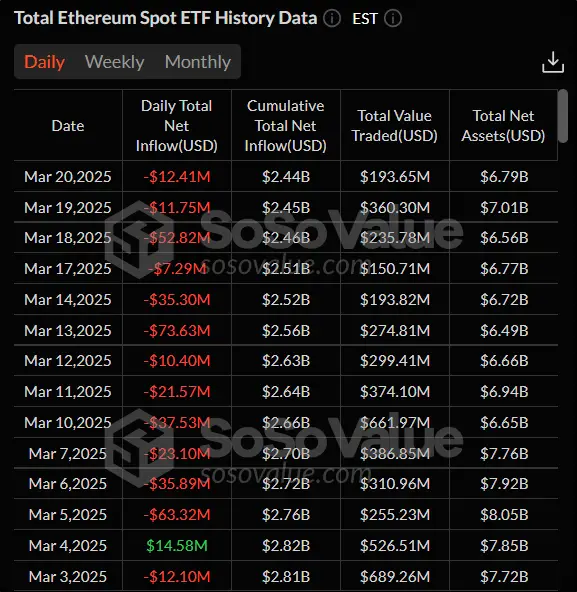Click the EST timezone label
Viewport: 577px width, 592px height.
point(365,18)
